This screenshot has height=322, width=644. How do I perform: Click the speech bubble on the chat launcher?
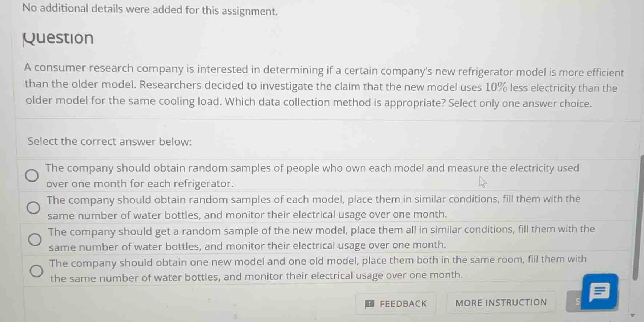coord(600,290)
